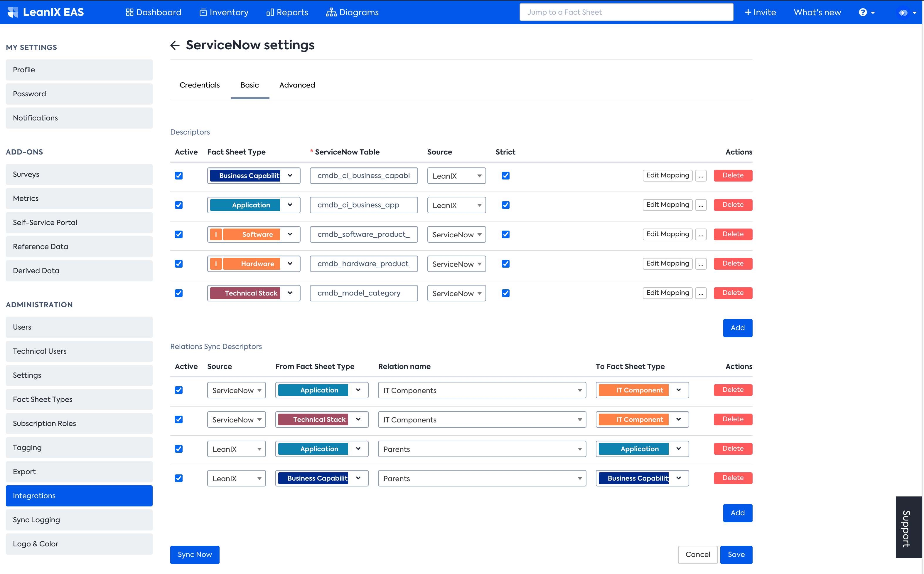Delete the Technical Stack relation row
Viewport: 924px width, 574px height.
pos(732,419)
